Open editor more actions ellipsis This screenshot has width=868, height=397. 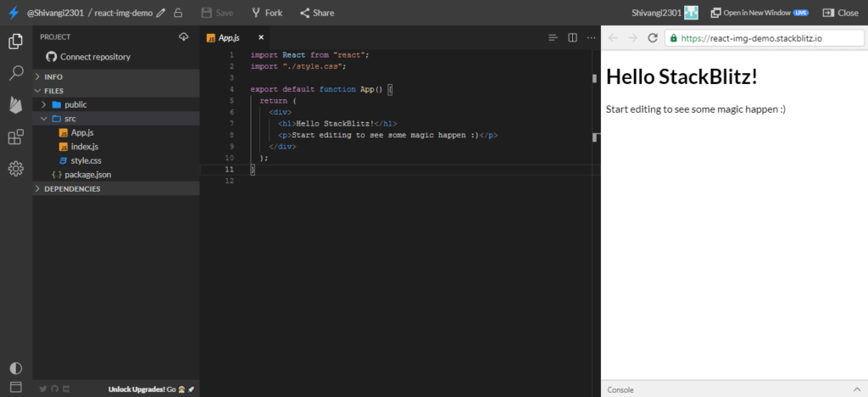tap(591, 37)
